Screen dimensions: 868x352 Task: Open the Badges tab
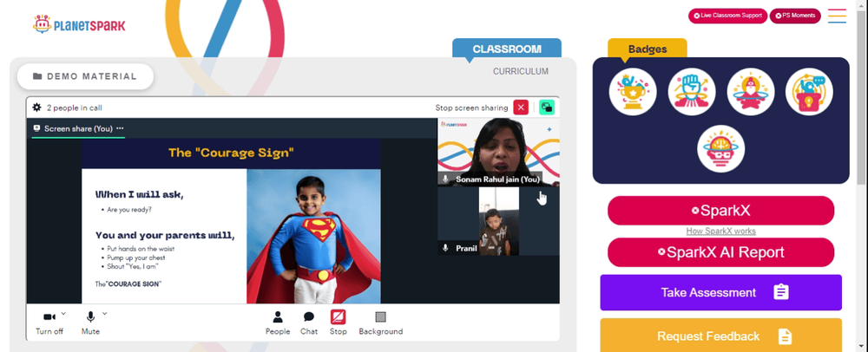pyautogui.click(x=648, y=49)
